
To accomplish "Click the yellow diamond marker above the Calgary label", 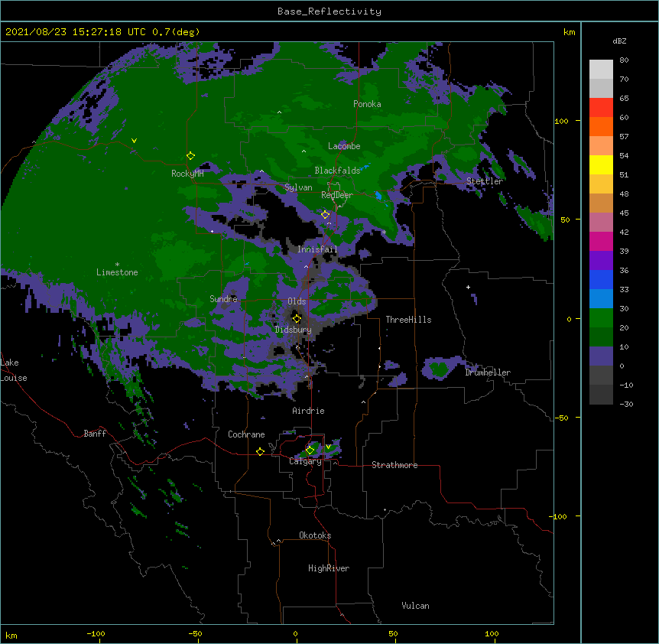I will point(310,450).
